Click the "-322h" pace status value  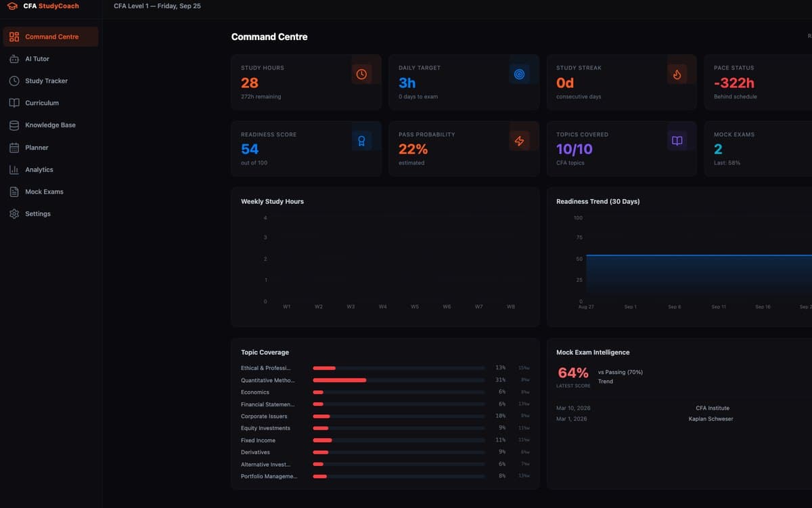point(734,83)
